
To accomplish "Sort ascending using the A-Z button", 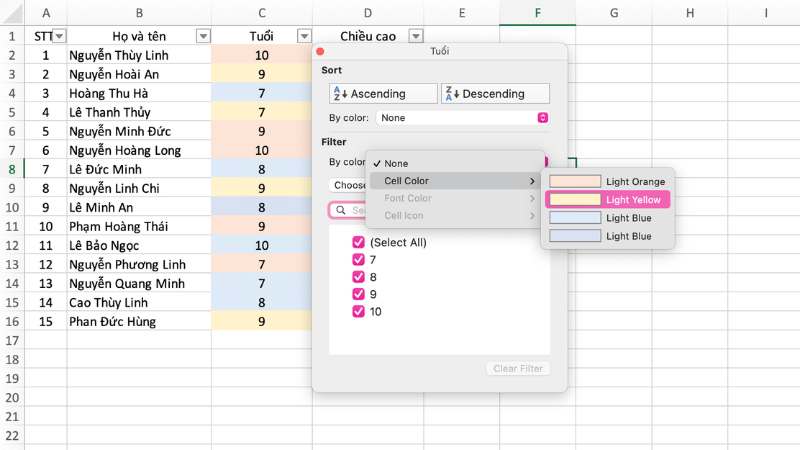I will tap(383, 93).
